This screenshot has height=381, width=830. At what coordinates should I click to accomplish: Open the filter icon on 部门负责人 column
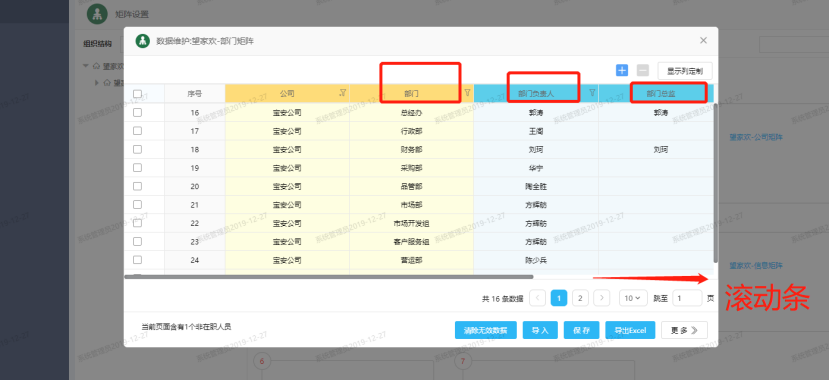[592, 93]
